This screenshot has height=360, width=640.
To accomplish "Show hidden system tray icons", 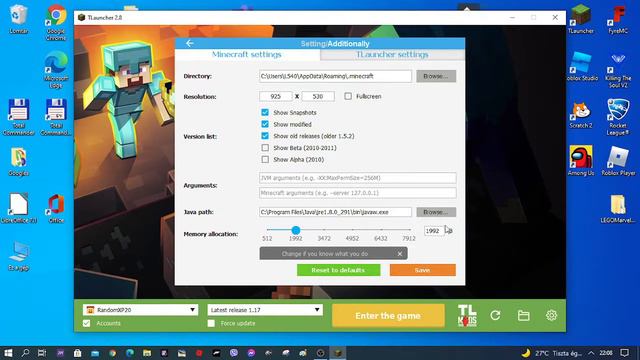I will [591, 353].
